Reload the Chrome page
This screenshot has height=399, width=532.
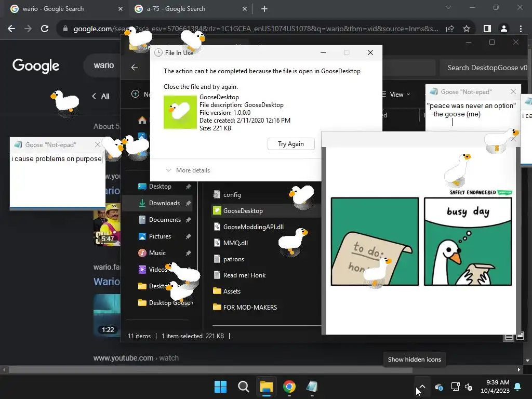click(x=45, y=29)
